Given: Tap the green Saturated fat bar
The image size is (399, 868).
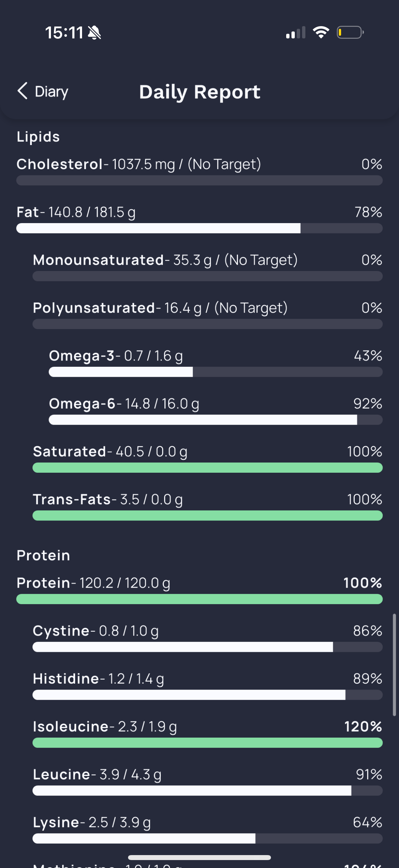Looking at the screenshot, I should click(x=207, y=468).
